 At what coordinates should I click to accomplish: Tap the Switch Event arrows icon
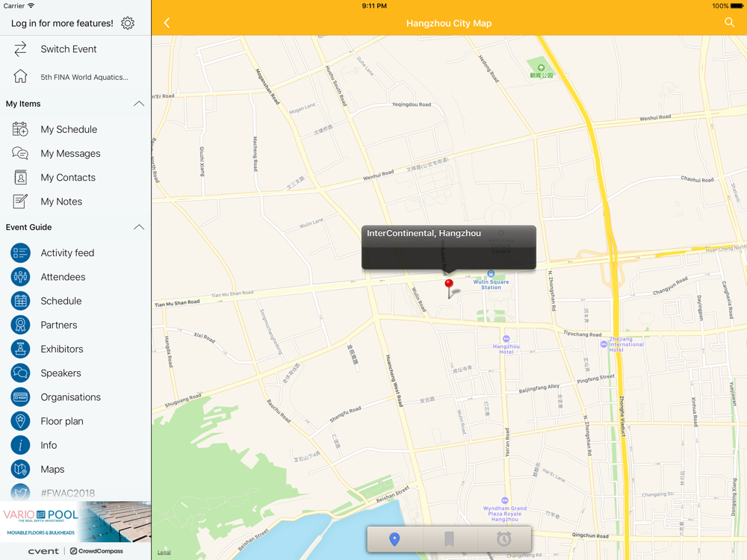20,49
